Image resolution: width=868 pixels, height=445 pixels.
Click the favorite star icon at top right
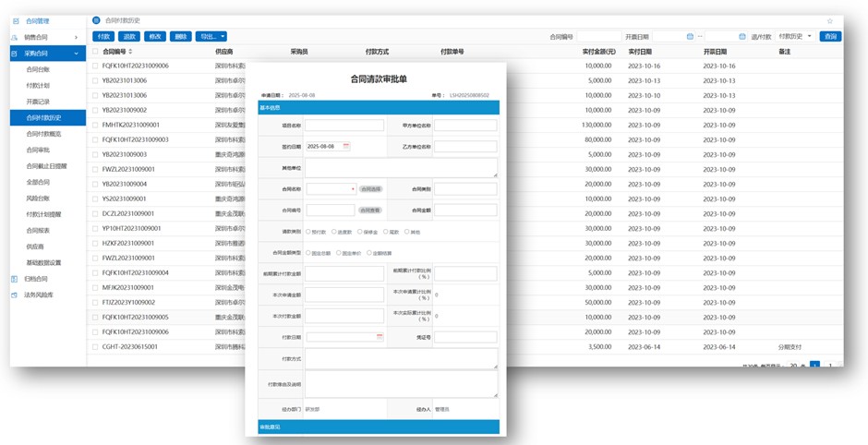pos(830,21)
